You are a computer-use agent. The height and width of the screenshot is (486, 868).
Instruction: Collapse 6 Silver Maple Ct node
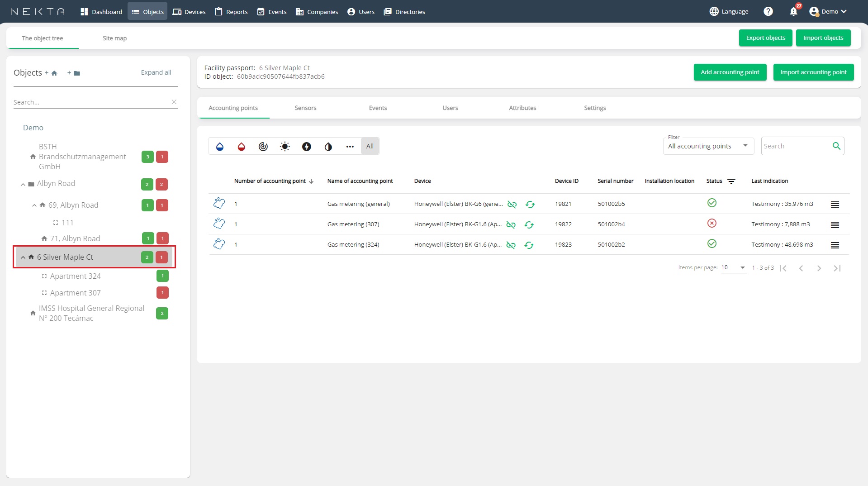point(23,257)
